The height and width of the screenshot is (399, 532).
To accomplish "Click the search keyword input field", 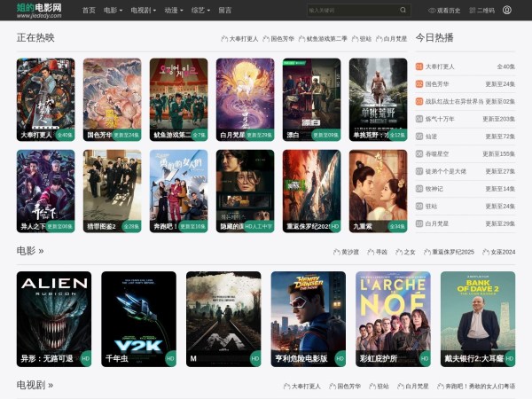I will [351, 11].
